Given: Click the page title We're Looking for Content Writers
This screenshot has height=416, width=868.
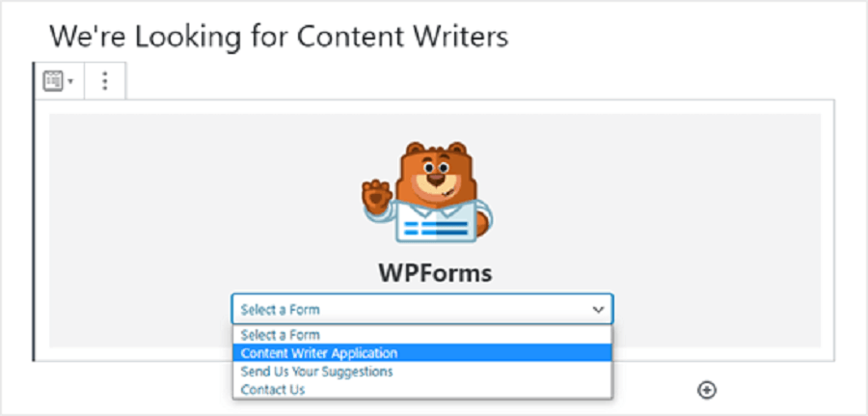Looking at the screenshot, I should 279,37.
